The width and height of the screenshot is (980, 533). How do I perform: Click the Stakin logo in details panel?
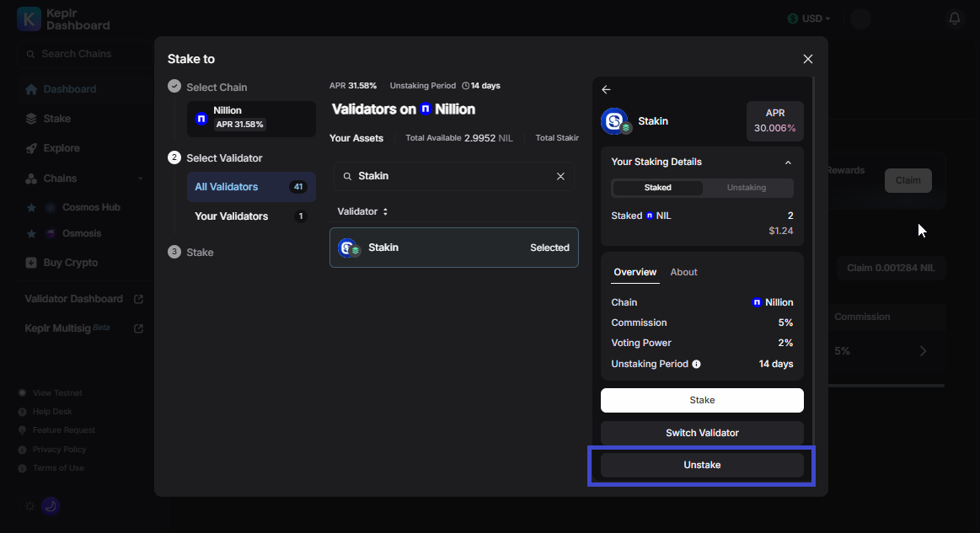tap(615, 121)
